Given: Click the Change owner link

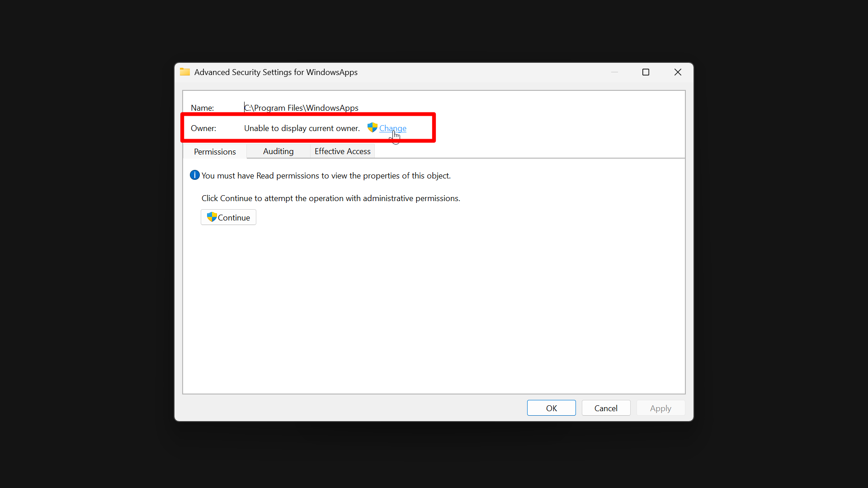Looking at the screenshot, I should point(392,128).
